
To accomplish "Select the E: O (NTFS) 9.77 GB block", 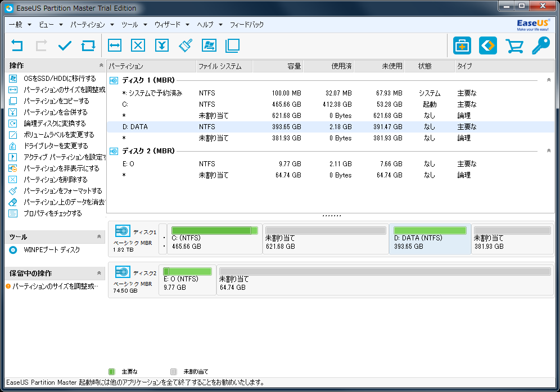I will [187, 280].
